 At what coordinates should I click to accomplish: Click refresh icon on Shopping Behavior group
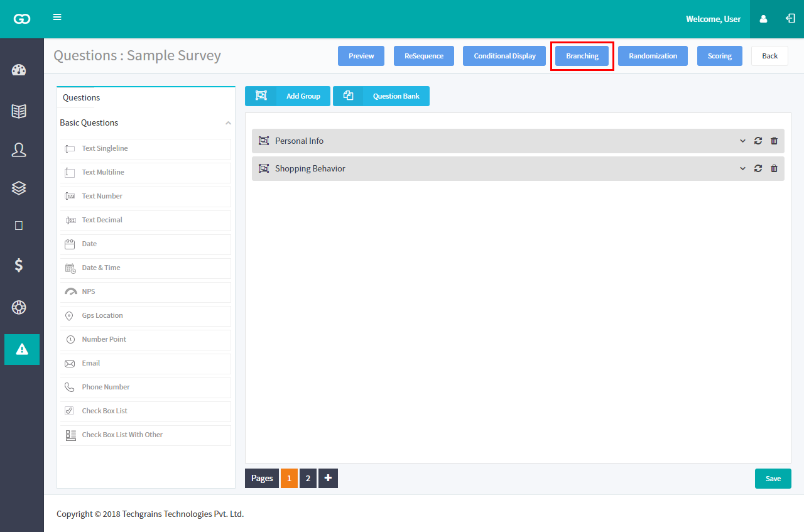pos(758,168)
